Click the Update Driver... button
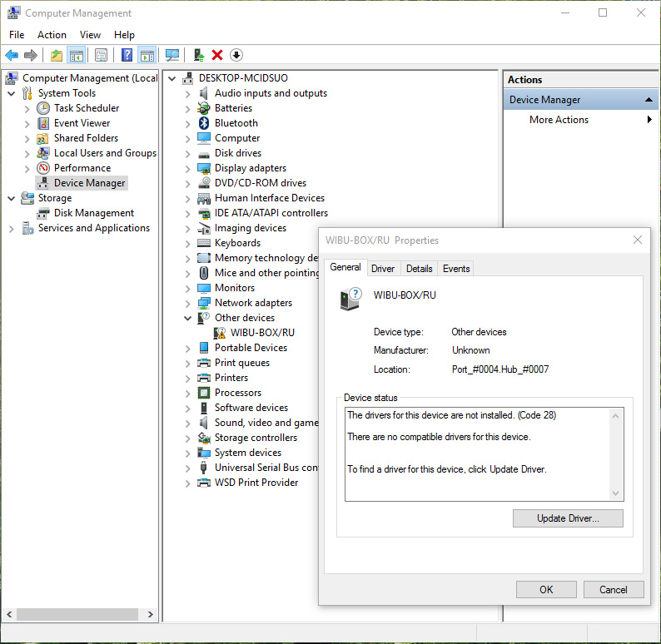 (x=568, y=518)
